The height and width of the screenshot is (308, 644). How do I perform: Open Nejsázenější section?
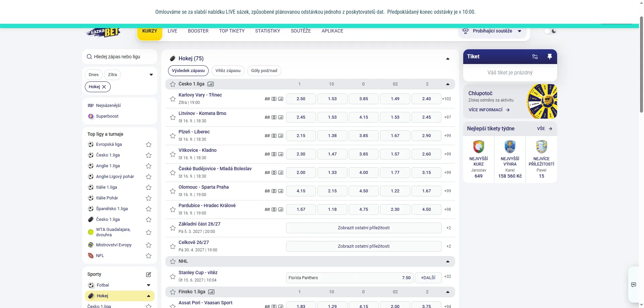pos(108,106)
